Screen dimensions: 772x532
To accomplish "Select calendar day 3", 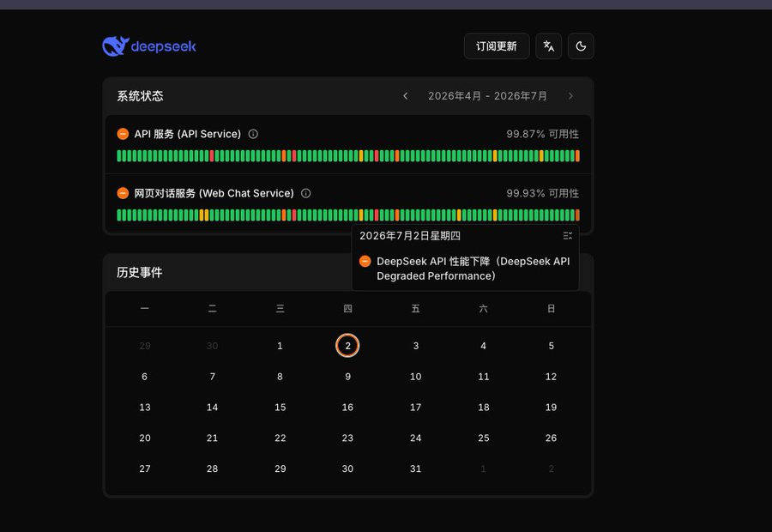I will [415, 346].
